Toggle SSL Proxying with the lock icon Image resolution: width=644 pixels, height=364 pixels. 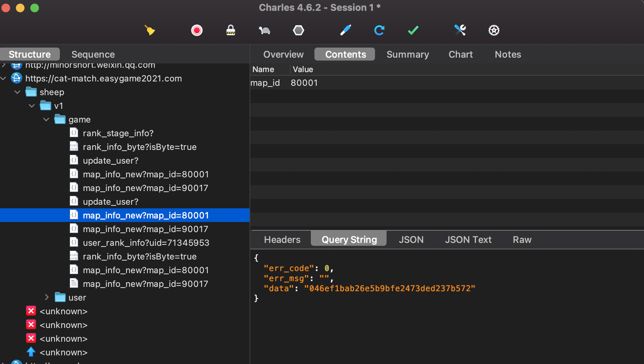[x=231, y=30]
